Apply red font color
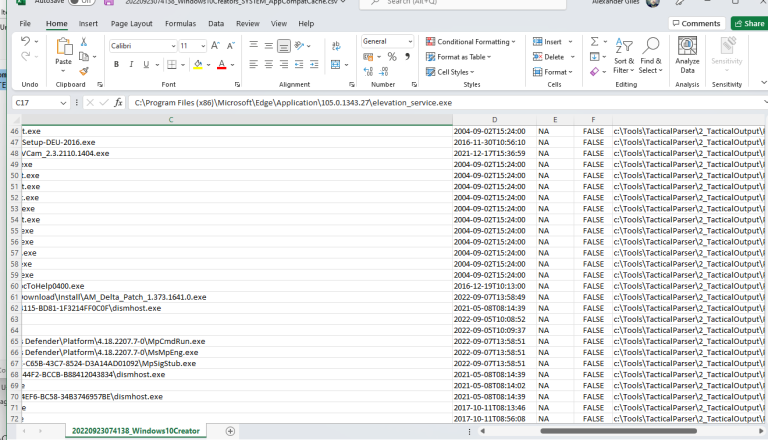768x440 pixels. (221, 64)
